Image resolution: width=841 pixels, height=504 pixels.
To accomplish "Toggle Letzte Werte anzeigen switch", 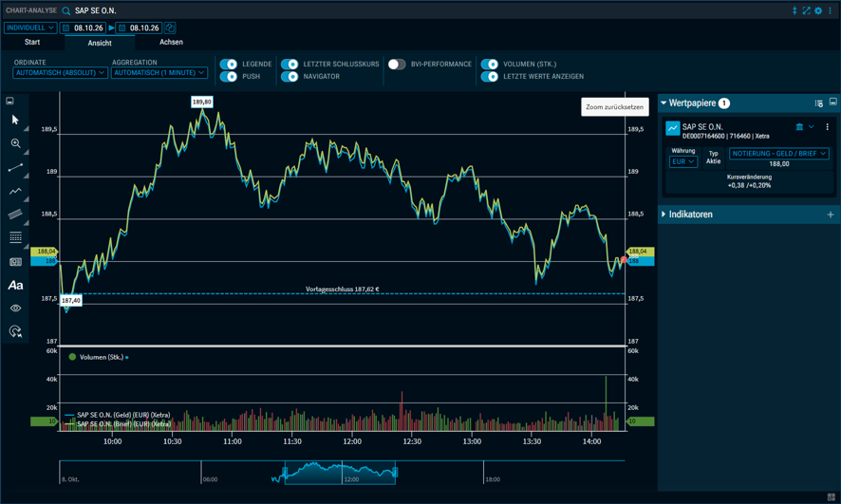I will (489, 77).
